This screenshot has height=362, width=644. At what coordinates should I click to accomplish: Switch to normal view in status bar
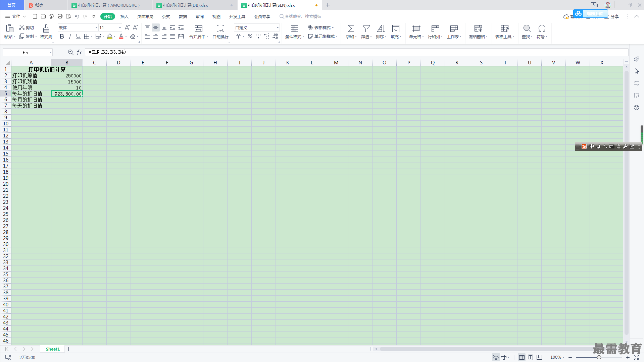tap(522, 357)
